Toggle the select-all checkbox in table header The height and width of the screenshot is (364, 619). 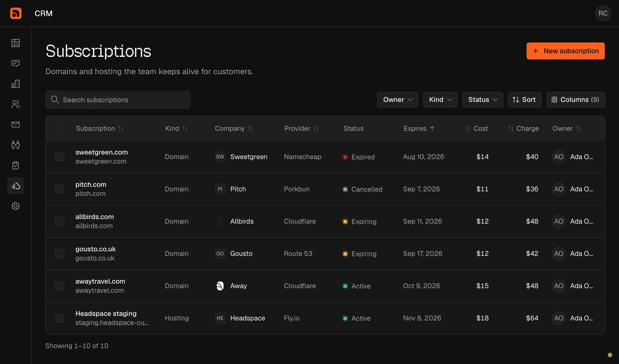(60, 129)
